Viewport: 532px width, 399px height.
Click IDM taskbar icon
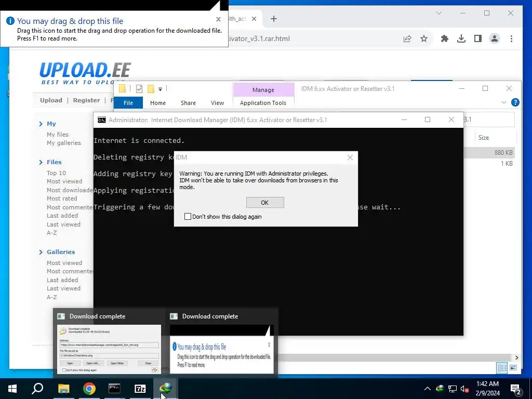pyautogui.click(x=166, y=389)
